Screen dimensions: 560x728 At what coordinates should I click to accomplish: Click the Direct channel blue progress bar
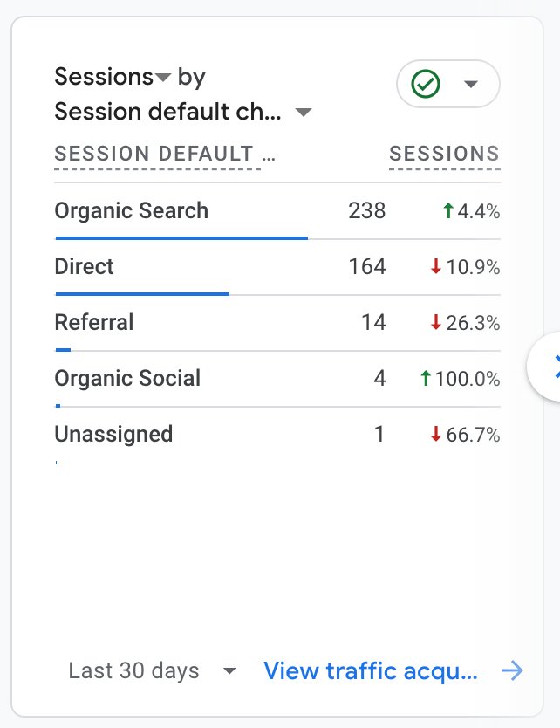(142, 293)
